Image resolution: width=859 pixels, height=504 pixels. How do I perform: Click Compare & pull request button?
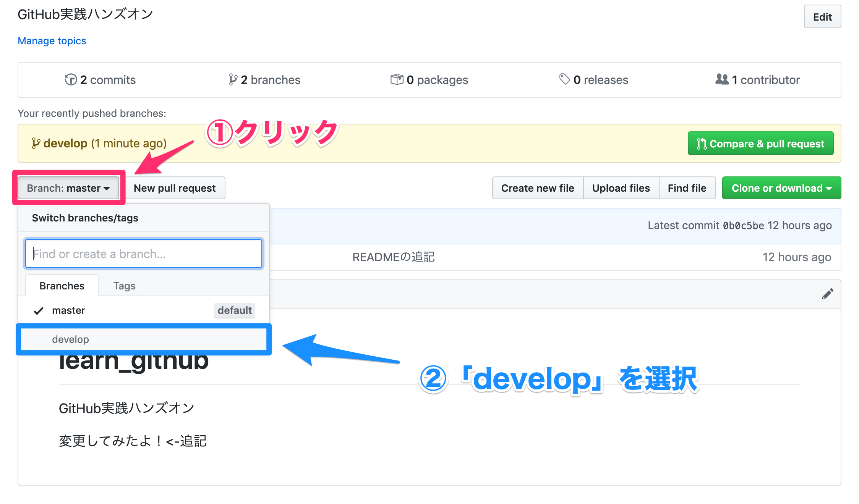[x=760, y=144]
